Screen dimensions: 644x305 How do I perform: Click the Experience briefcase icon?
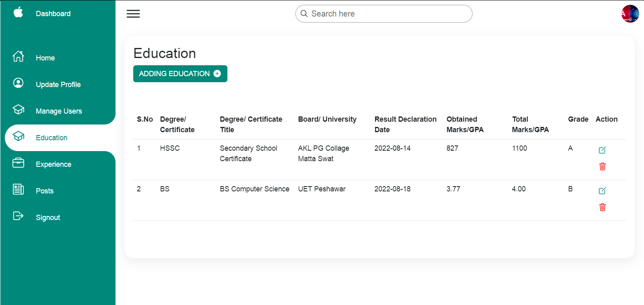(x=18, y=163)
